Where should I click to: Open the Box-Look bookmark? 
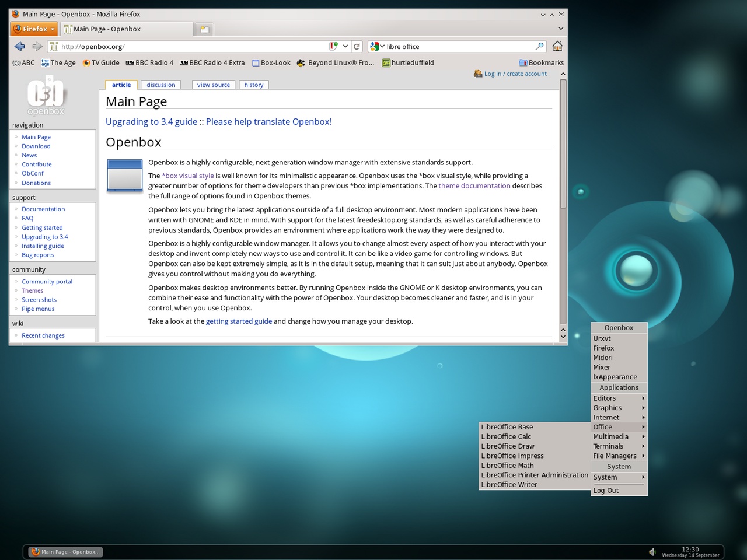[271, 62]
